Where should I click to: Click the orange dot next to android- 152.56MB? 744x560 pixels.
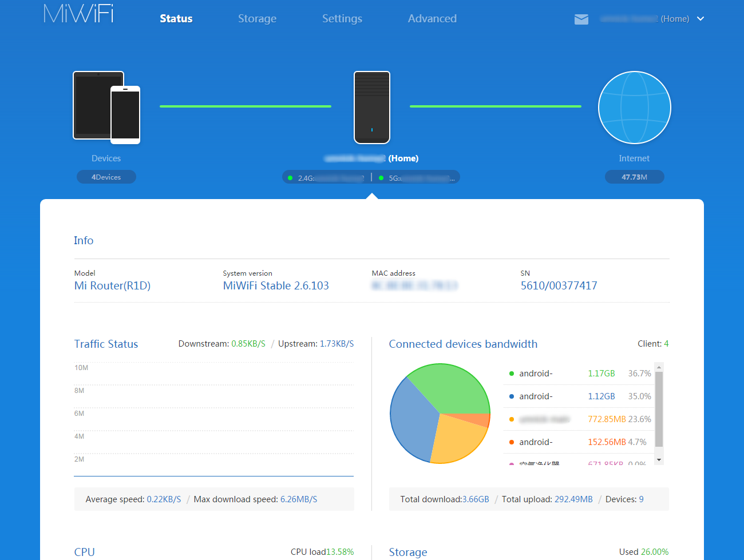coord(512,442)
